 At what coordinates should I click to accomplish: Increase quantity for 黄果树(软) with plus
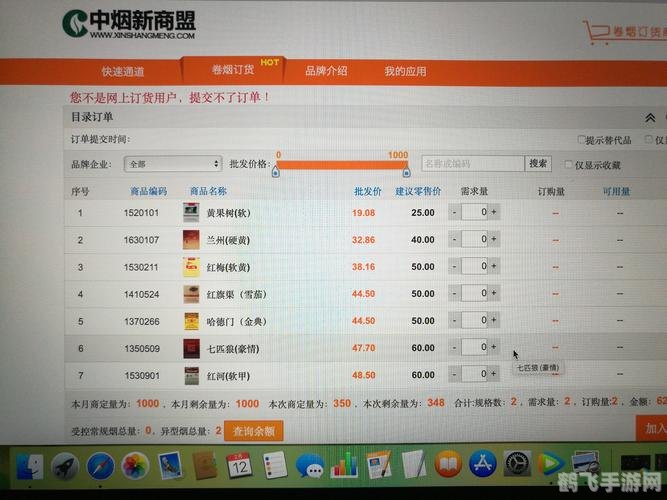click(x=494, y=212)
